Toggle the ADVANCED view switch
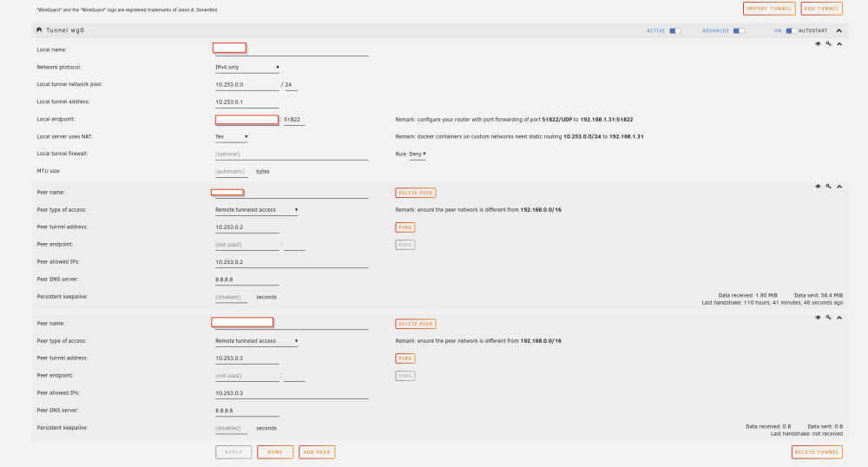868x467 pixels. click(x=739, y=31)
